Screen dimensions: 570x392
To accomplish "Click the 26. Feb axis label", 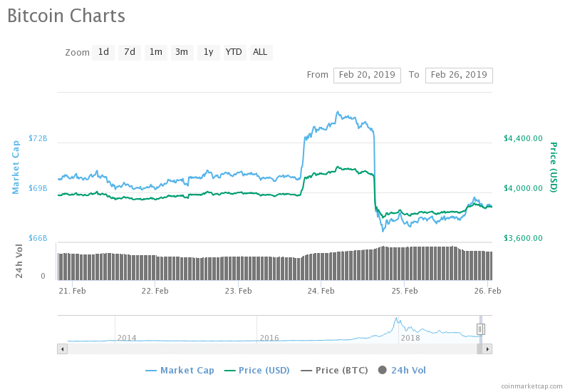I will 487,291.
